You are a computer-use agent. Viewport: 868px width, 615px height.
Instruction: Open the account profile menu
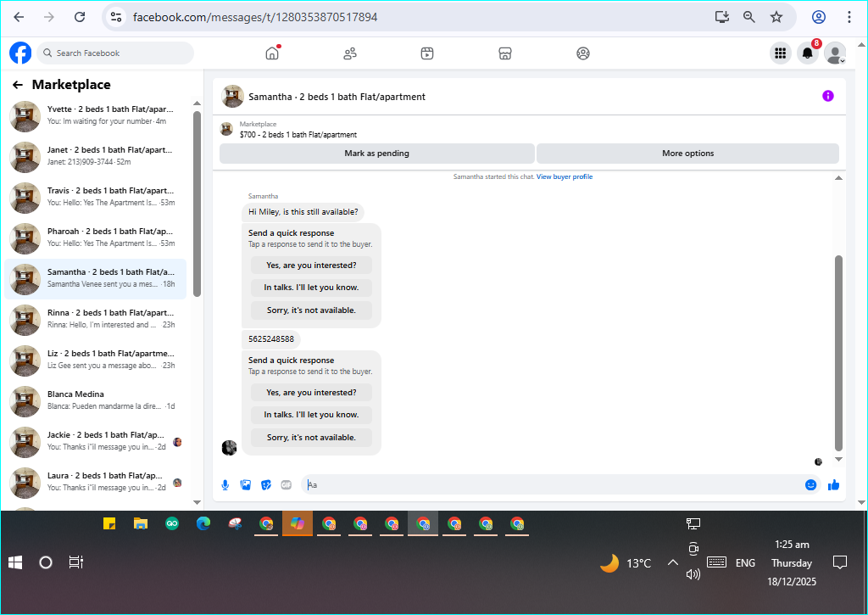point(835,53)
